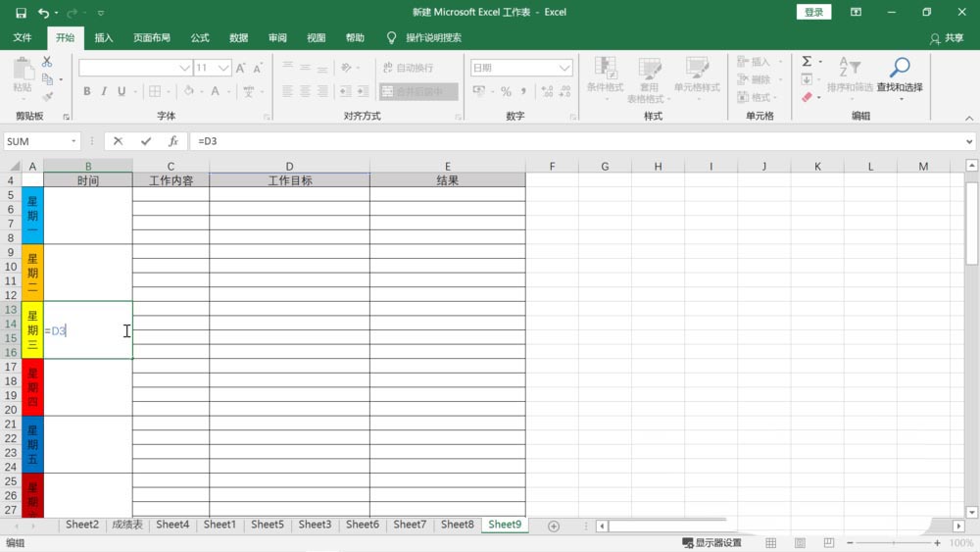This screenshot has height=552, width=980.
Task: Toggle Bold formatting button
Action: 87,91
